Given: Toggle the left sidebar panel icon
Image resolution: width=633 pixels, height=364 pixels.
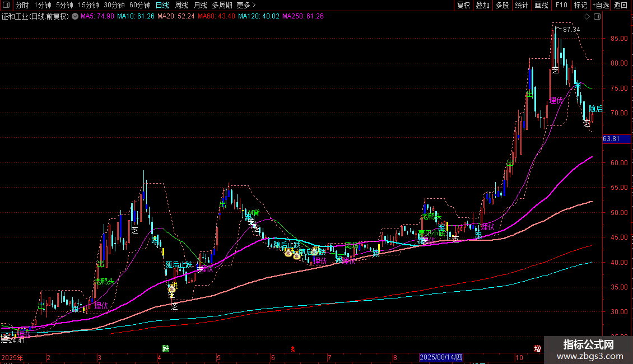Looking at the screenshot, I should 5,5.
